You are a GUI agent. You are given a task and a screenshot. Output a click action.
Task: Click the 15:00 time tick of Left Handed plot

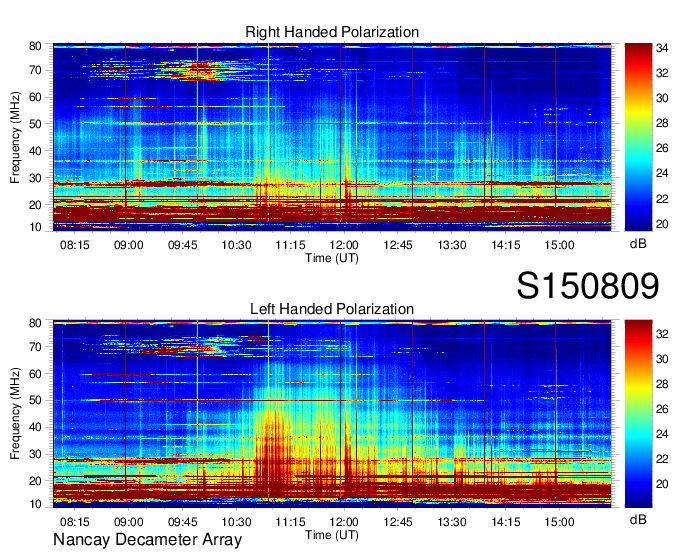(x=559, y=522)
